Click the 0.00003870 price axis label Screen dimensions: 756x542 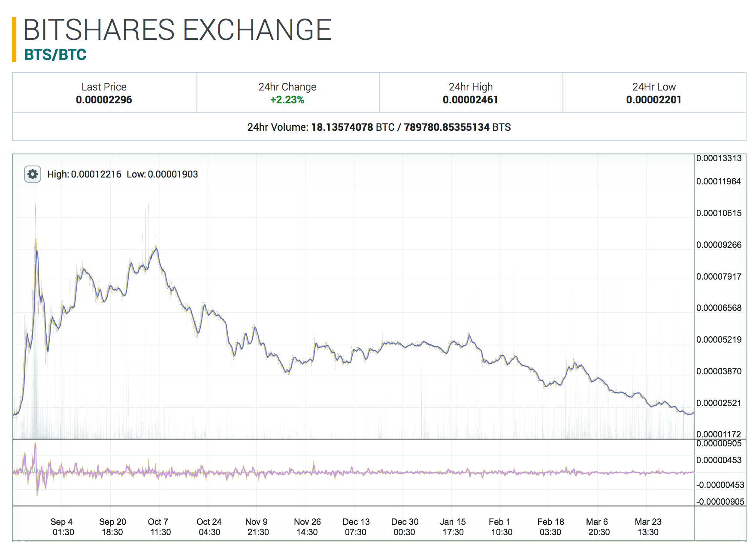(719, 371)
